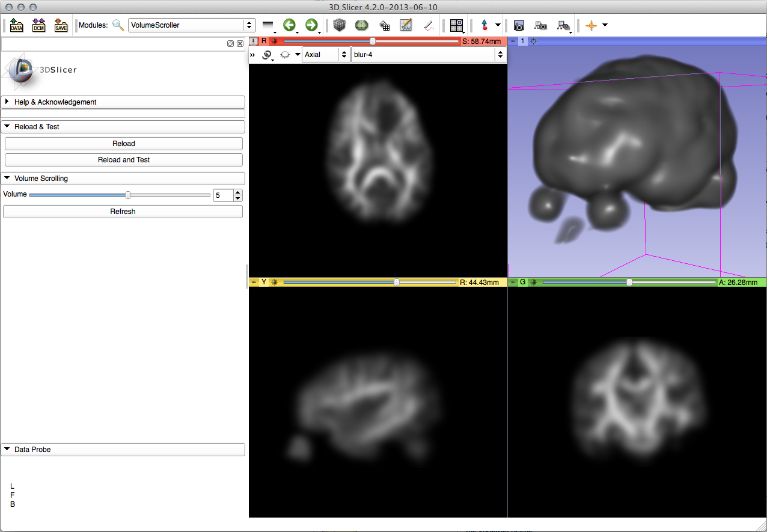Viewport: 767px width, 532px height.
Task: Open the Modules VolumeScroller dropdown
Action: coord(192,25)
